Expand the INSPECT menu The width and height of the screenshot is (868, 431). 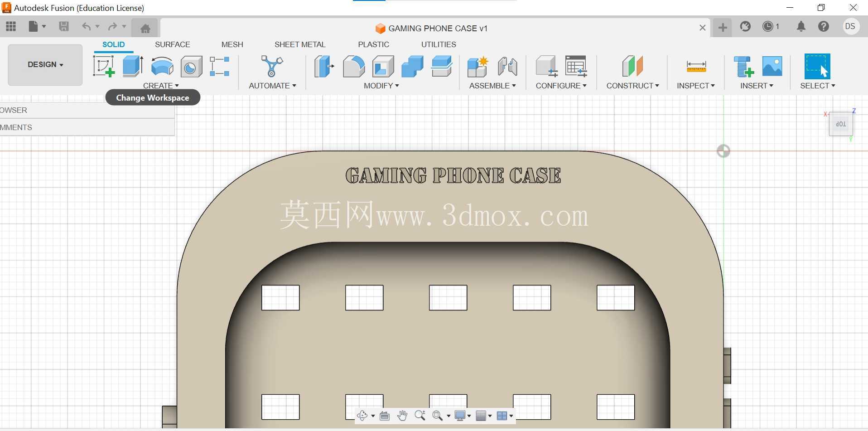point(695,86)
